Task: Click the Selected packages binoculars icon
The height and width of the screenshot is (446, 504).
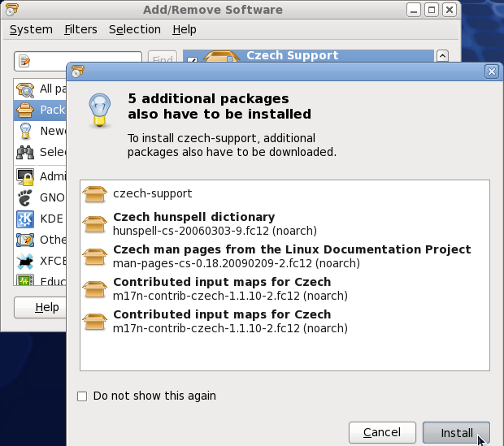Action: coord(25,152)
